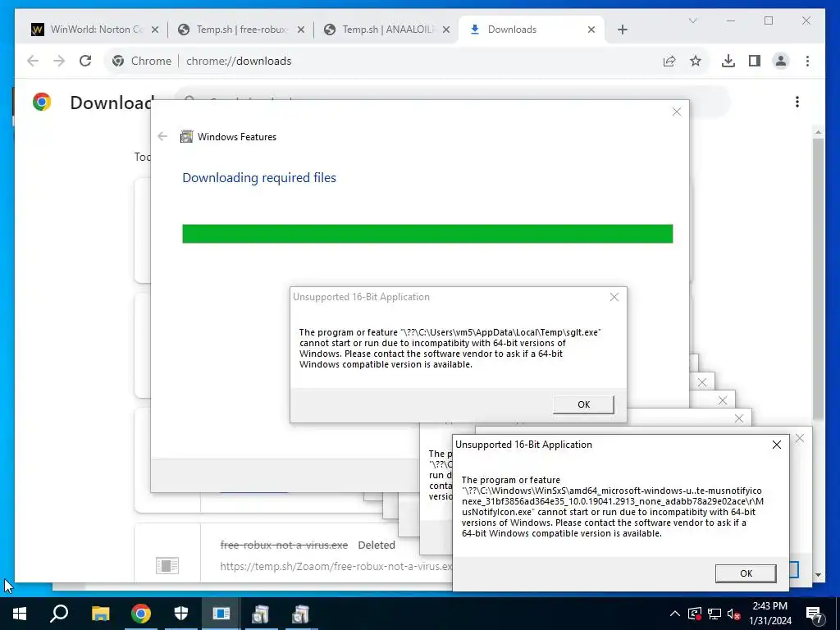Click the Downloads page scrollbar thumb
840x630 pixels.
click(x=818, y=279)
